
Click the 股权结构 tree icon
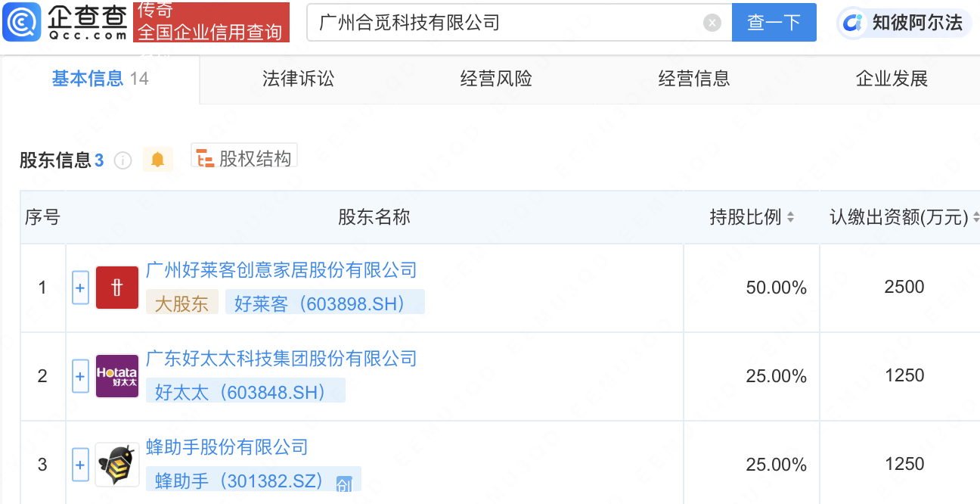[205, 159]
